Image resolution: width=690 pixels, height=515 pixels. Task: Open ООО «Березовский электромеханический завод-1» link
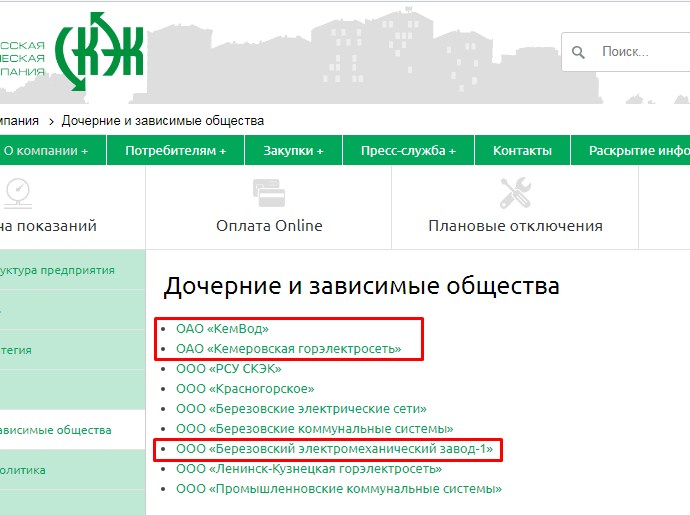[x=334, y=449]
